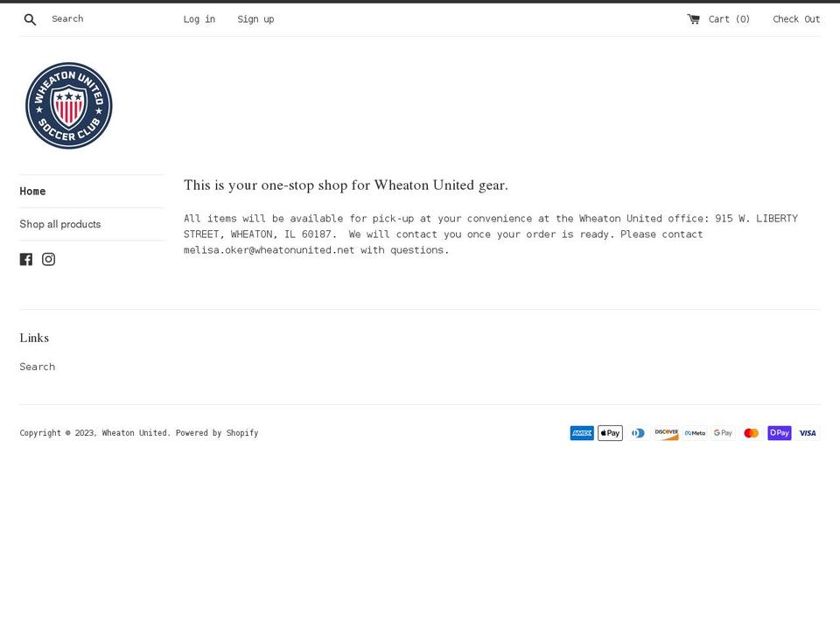
Task: Open the Instagram icon link
Action: click(x=49, y=259)
